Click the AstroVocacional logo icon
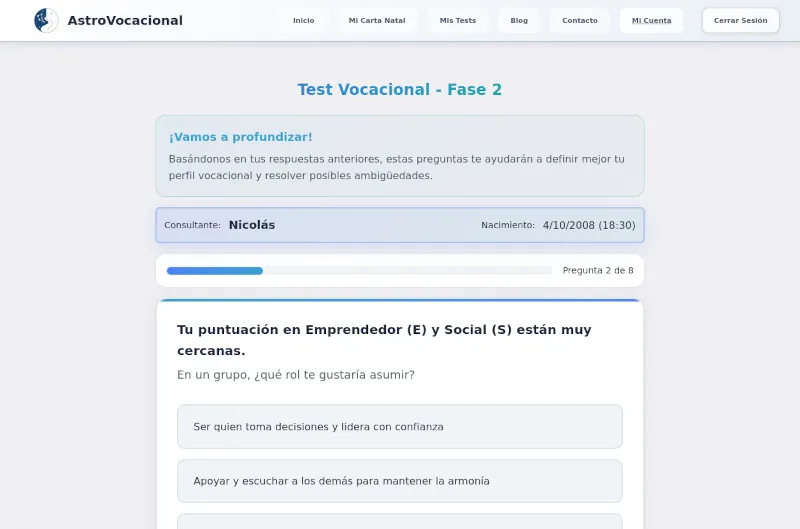This screenshot has width=800, height=529. [46, 20]
